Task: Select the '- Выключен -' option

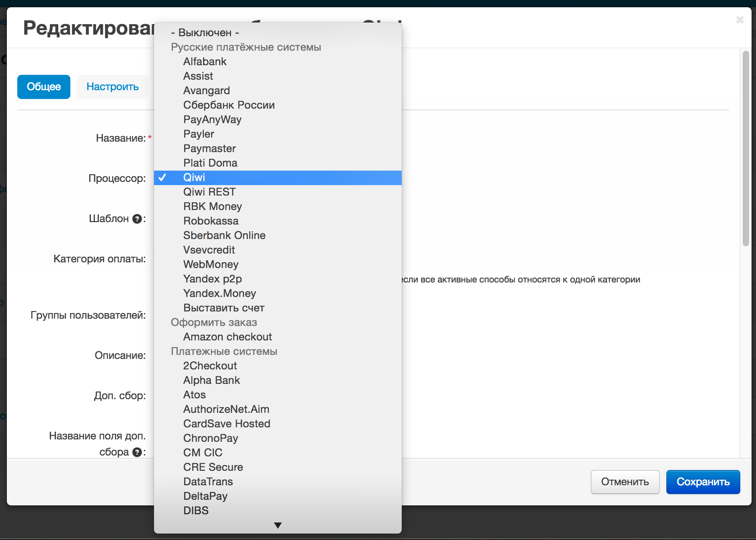Action: pos(205,33)
